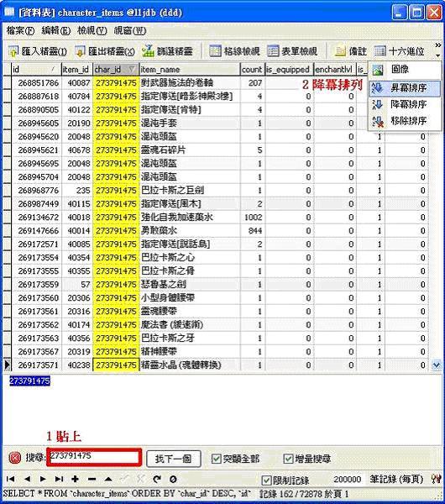Image resolution: width=445 pixels, height=504 pixels.
Task: Select item_name cell 指定傳送[肯特]
Action: point(190,110)
